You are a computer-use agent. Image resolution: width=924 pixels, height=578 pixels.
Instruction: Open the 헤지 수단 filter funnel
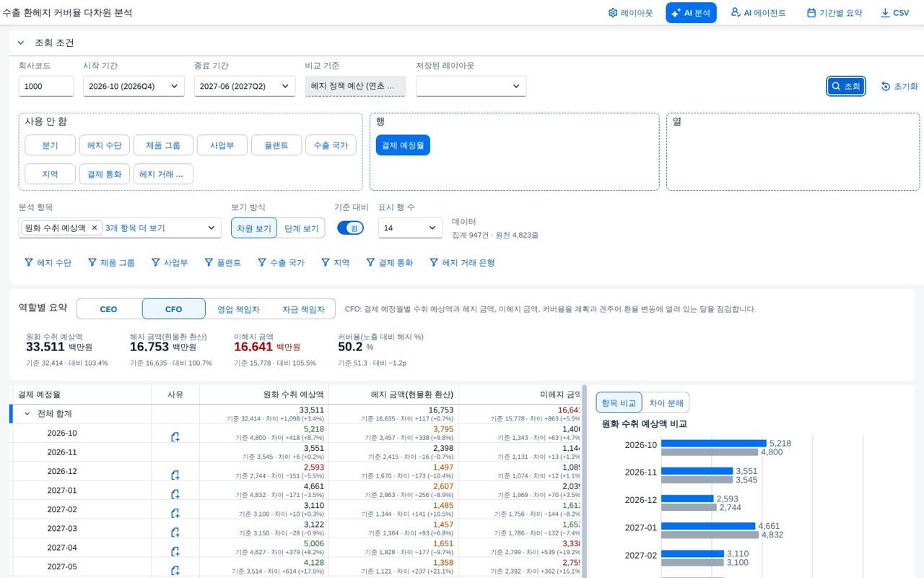(x=29, y=262)
